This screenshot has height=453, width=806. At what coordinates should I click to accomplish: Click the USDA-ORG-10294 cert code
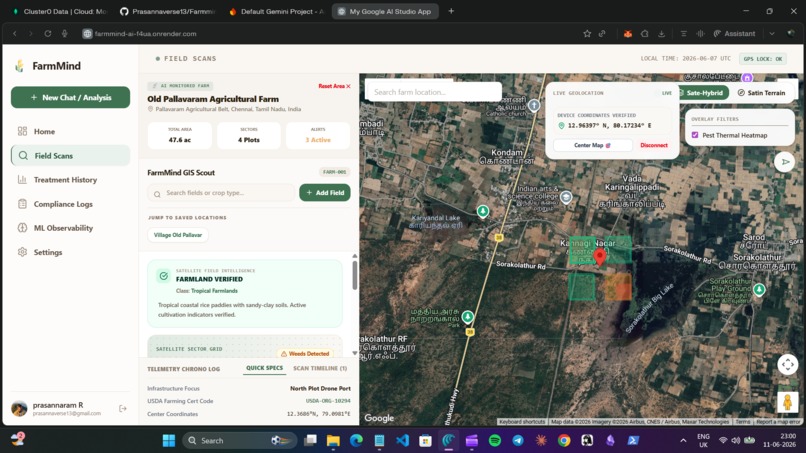[328, 401]
